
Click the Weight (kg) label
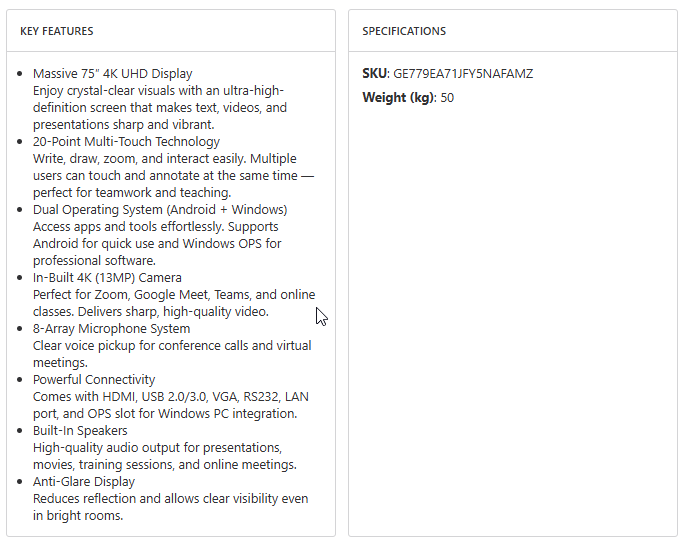point(398,98)
